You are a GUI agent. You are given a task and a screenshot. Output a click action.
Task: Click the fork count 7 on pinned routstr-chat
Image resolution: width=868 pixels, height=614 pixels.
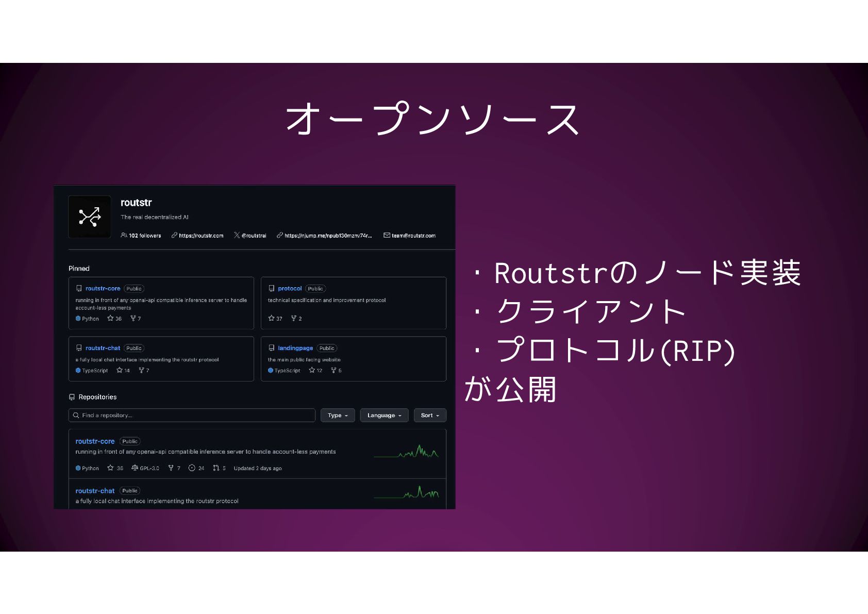click(144, 371)
